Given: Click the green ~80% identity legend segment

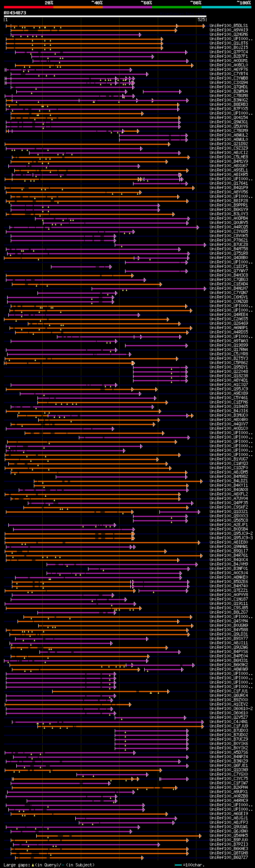Looking at the screenshot, I should [x=177, y=7].
